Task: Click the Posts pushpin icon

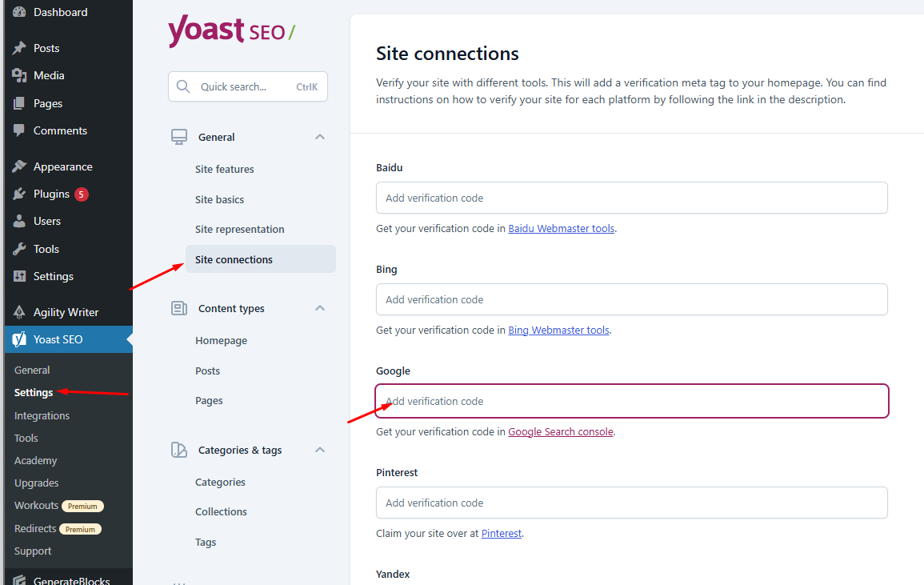Action: click(x=19, y=48)
